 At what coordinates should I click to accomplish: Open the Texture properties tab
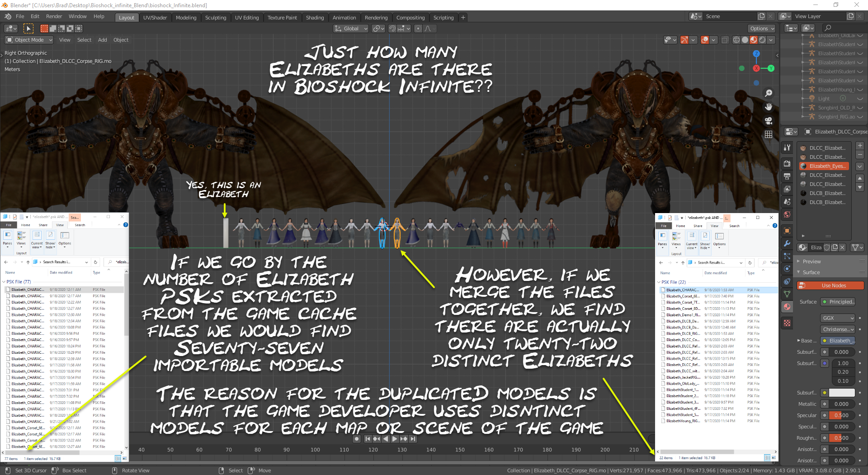787,323
